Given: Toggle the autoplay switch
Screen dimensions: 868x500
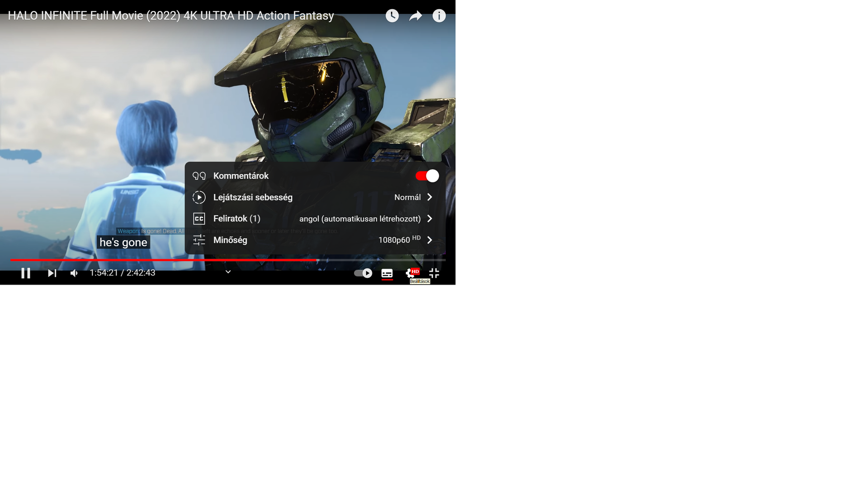Looking at the screenshot, I should point(363,273).
